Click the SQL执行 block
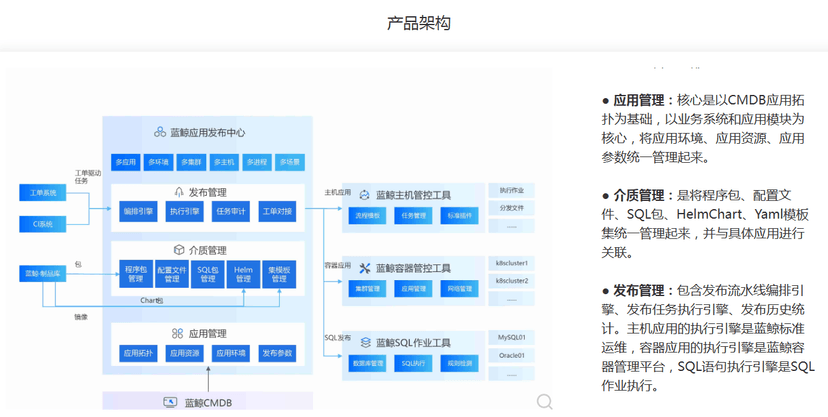Image resolution: width=828 pixels, height=417 pixels. click(413, 363)
